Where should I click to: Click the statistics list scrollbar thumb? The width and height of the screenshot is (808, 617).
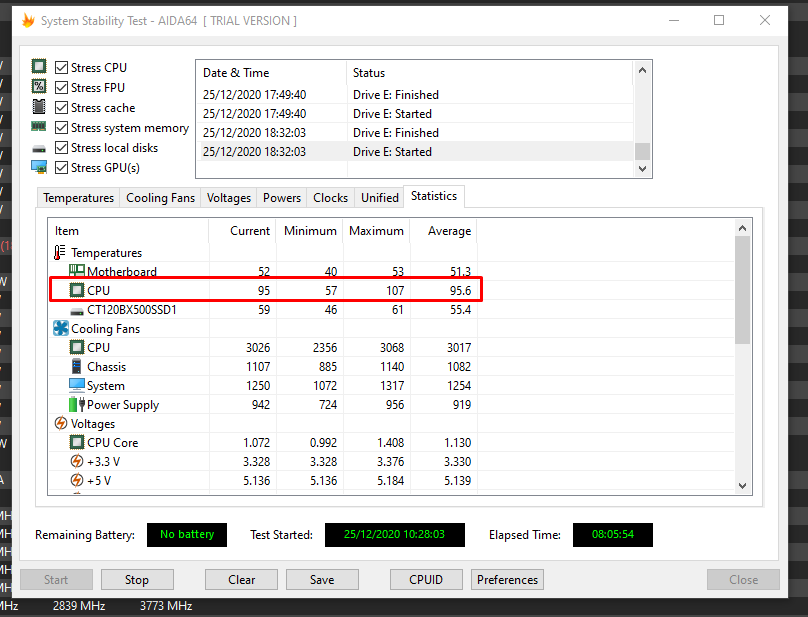(742, 290)
